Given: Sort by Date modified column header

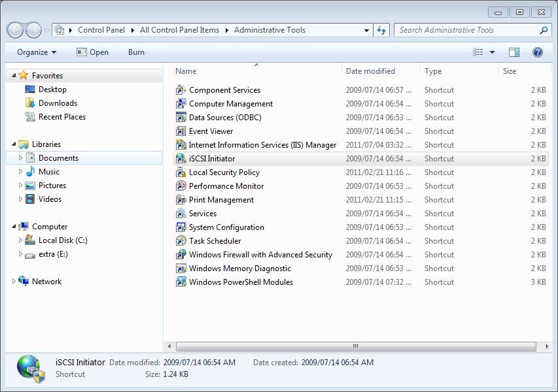Looking at the screenshot, I should 381,71.
